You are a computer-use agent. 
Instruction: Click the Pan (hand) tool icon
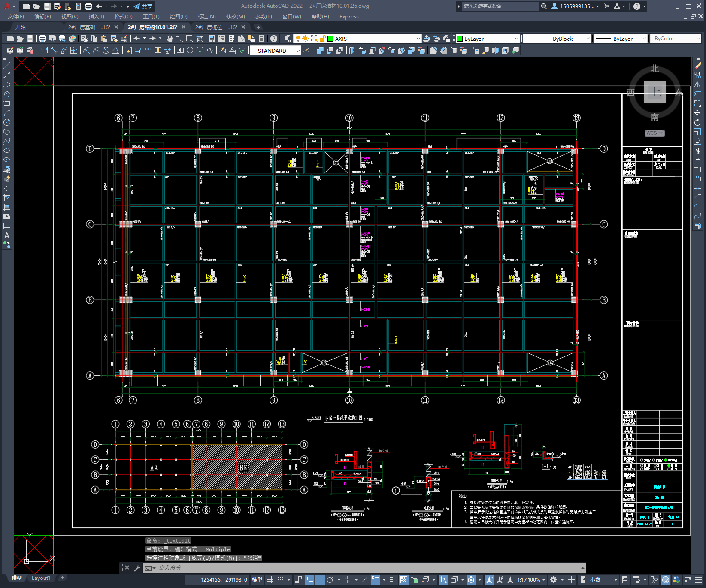point(170,39)
